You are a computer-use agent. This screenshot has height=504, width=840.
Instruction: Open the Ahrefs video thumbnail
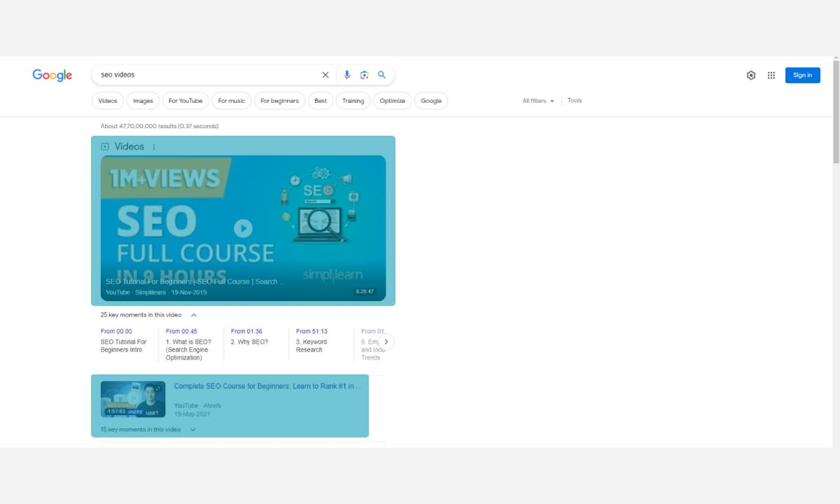tap(133, 399)
